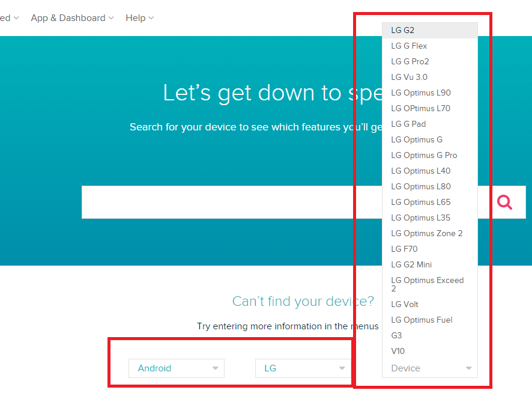Choose LG Optimus L80 entry
Screen dimensions: 532x393
click(430, 186)
